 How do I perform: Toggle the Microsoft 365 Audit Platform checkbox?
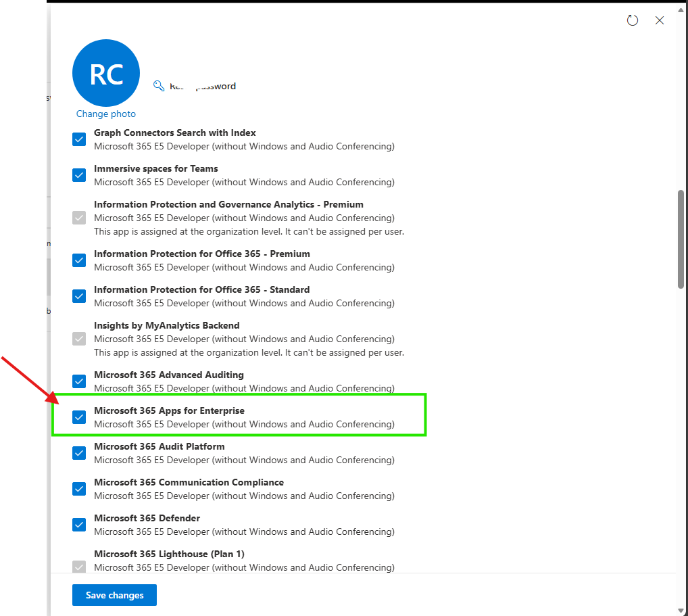(x=79, y=453)
